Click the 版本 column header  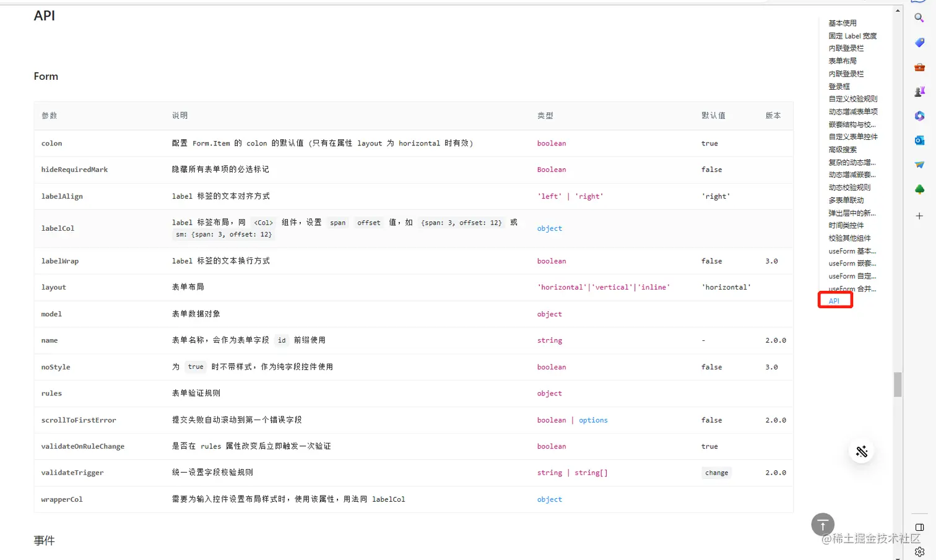pyautogui.click(x=773, y=116)
